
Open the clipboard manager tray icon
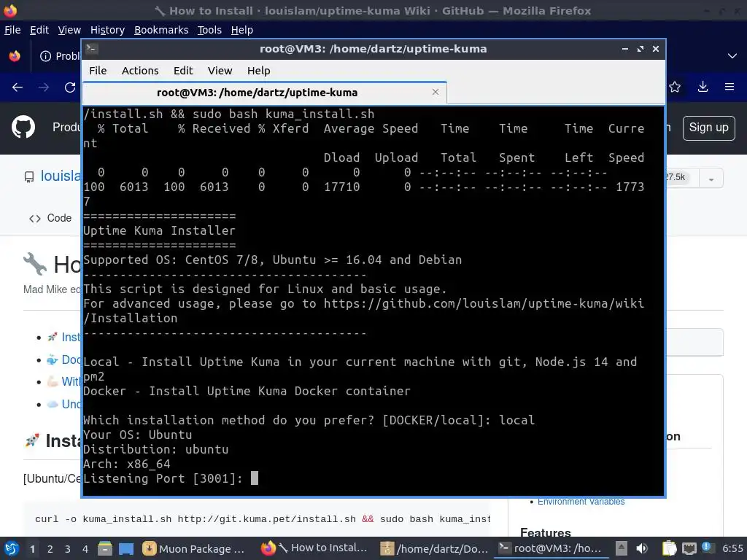pyautogui.click(x=669, y=548)
